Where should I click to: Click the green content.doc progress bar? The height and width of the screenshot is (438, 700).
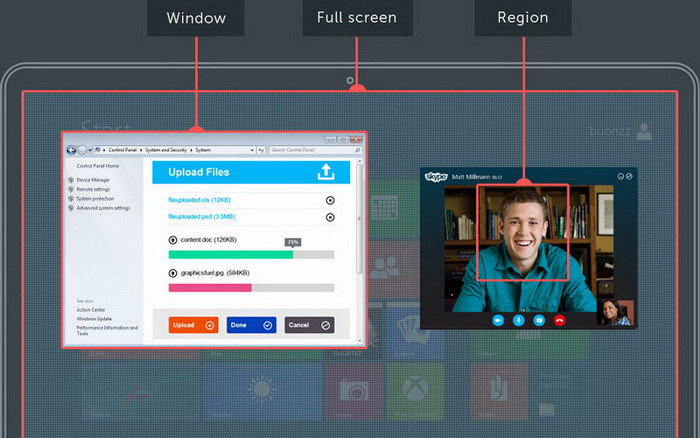(x=230, y=255)
